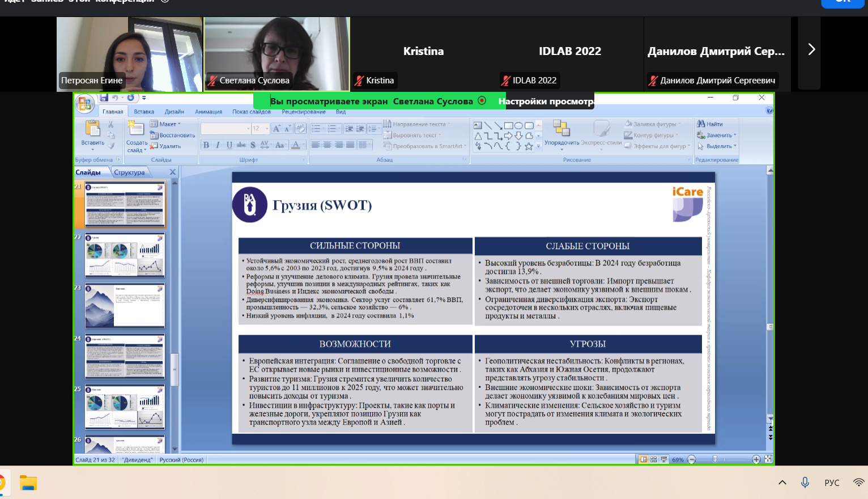868x499 pixels.
Task: Open the Вставка ribbon tab
Action: click(144, 112)
